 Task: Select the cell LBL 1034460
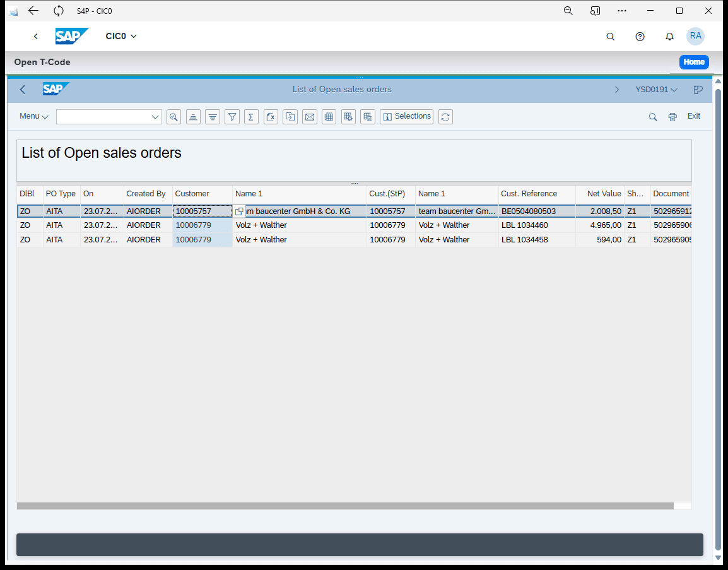click(537, 225)
